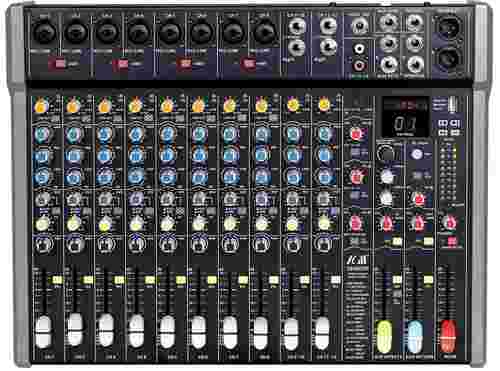Mute channel 1 with its yellow button
The image size is (500, 371).
tap(57, 280)
